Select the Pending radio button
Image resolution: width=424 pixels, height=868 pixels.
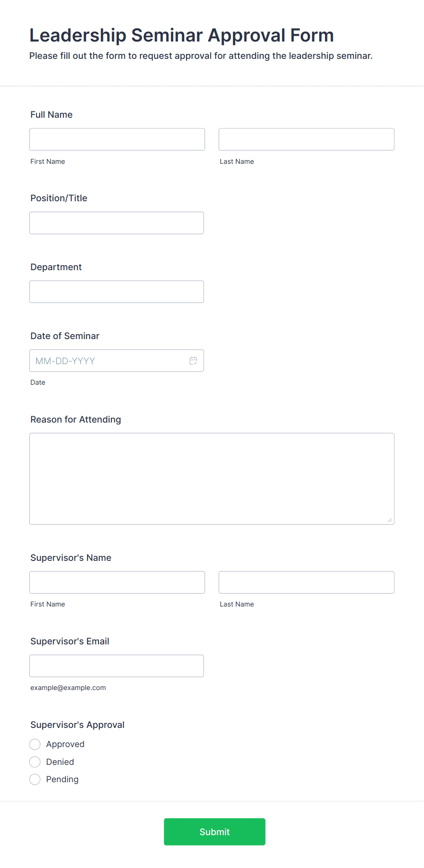pyautogui.click(x=35, y=779)
